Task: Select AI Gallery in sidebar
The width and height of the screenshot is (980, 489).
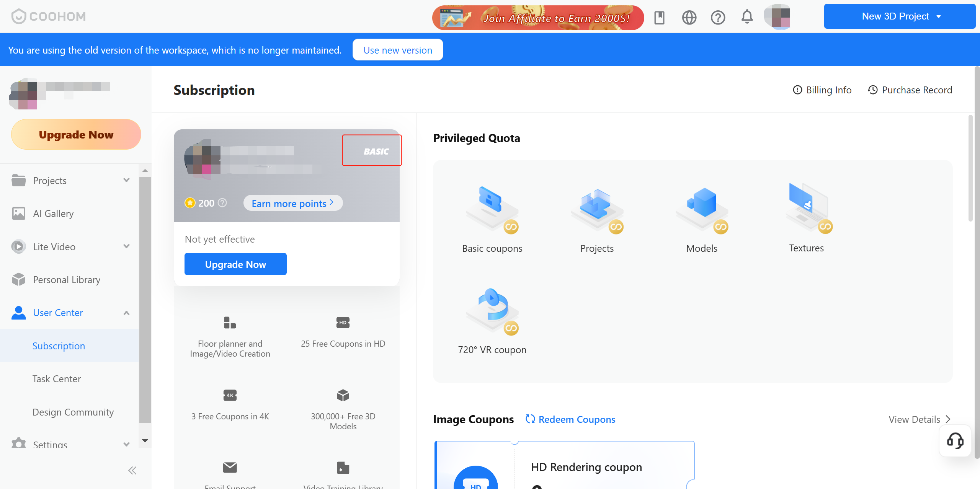Action: pos(53,214)
